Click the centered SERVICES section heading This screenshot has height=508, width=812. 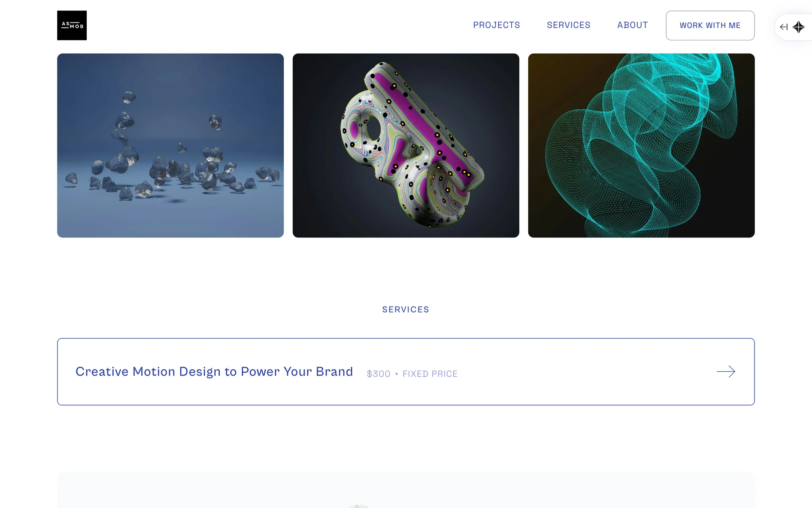(x=406, y=309)
